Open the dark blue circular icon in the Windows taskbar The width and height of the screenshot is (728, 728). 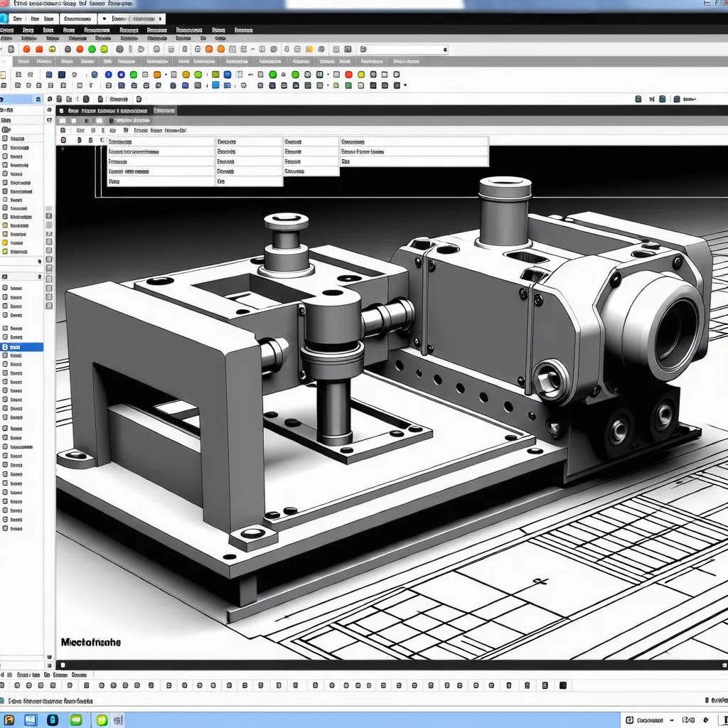coord(53,720)
